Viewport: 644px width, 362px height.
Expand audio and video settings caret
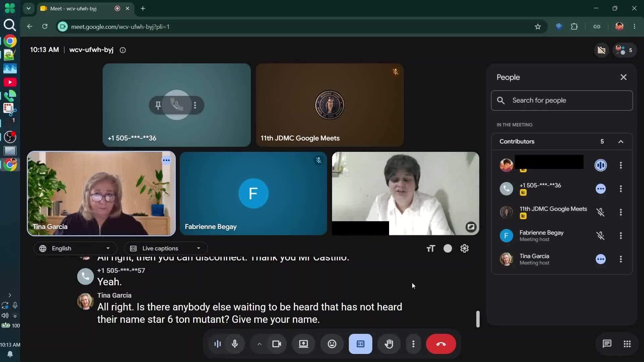point(259,344)
